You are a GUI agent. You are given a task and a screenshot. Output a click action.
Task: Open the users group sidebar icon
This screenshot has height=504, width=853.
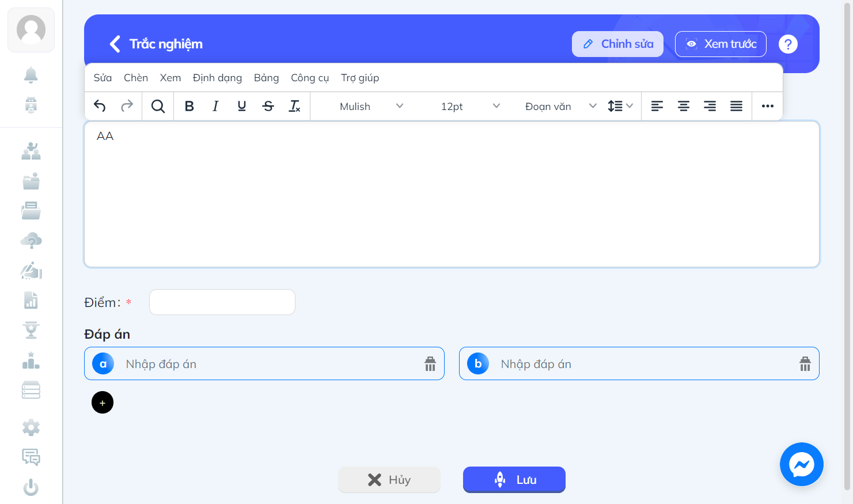[31, 151]
